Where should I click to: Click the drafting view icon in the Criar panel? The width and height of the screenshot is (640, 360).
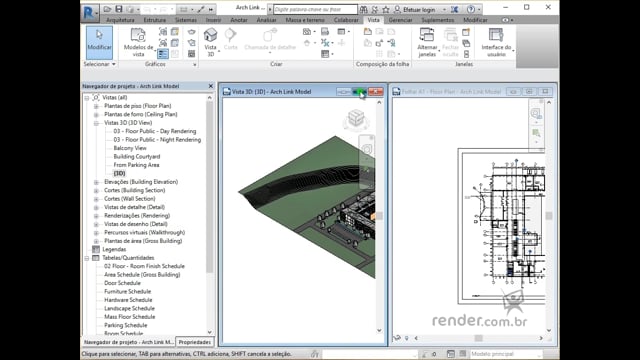click(325, 32)
